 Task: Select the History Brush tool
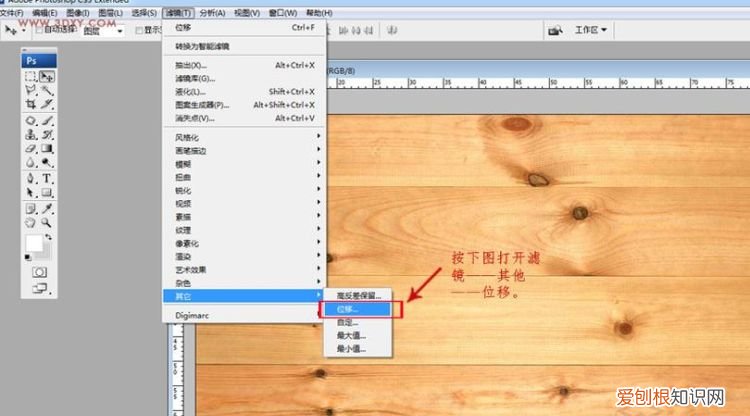[47, 135]
